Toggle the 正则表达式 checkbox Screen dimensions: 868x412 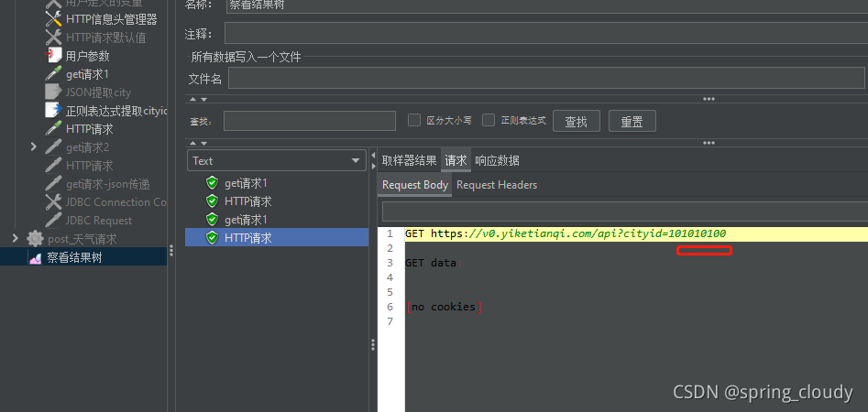click(x=489, y=120)
